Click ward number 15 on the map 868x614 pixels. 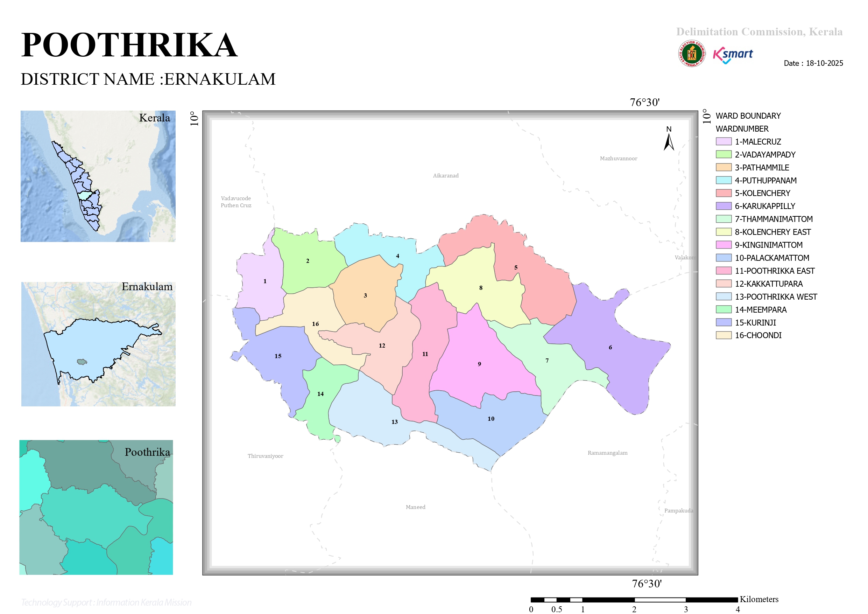pyautogui.click(x=278, y=356)
